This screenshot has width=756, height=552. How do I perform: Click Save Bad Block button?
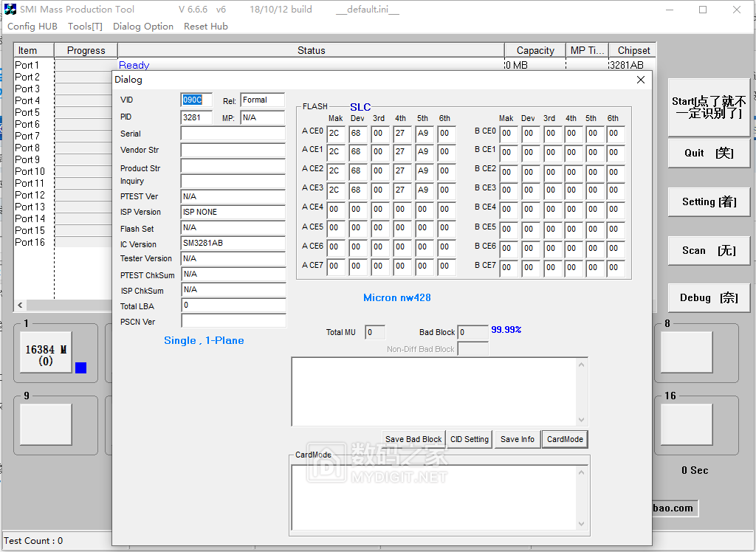(x=413, y=439)
